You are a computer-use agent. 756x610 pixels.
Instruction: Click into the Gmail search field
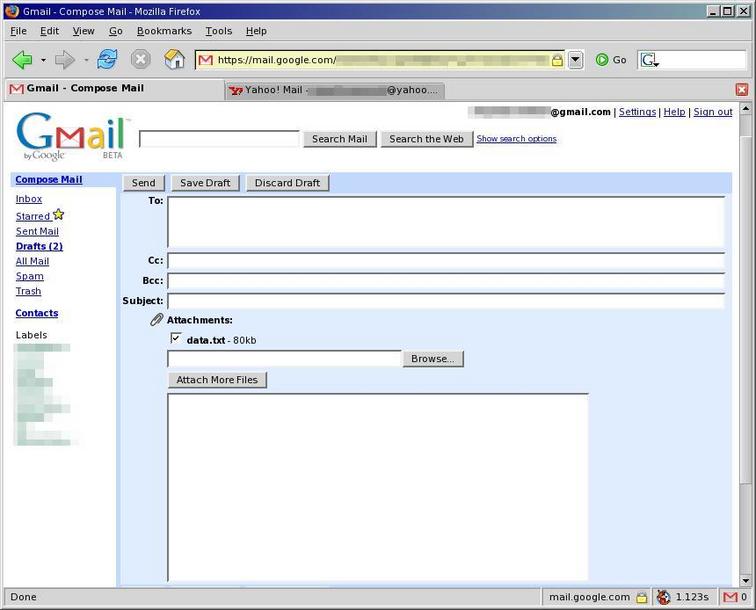(x=219, y=139)
